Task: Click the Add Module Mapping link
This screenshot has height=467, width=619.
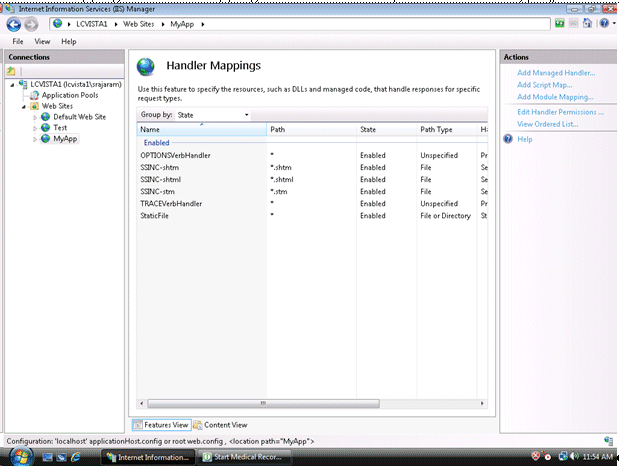Action: click(555, 97)
